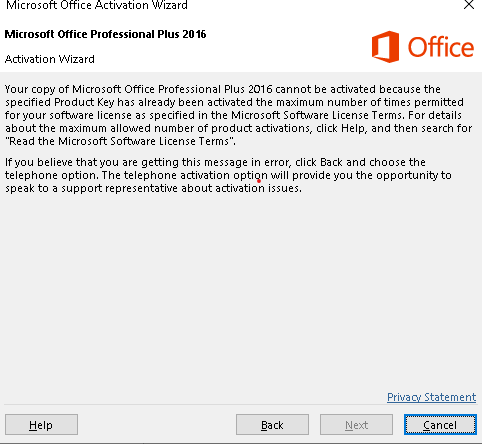The image size is (482, 444).
Task: Click the greyed-out Next button
Action: pyautogui.click(x=356, y=425)
